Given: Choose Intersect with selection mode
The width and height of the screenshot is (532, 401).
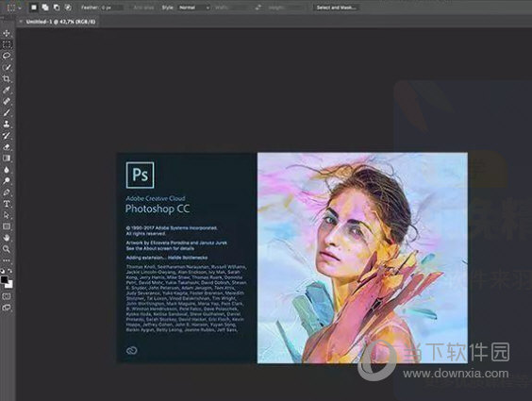Looking at the screenshot, I should (x=68, y=8).
